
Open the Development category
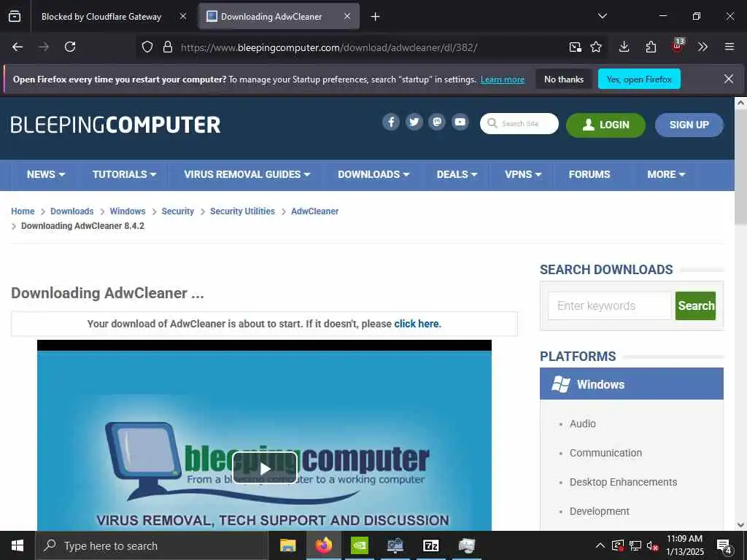pos(600,511)
